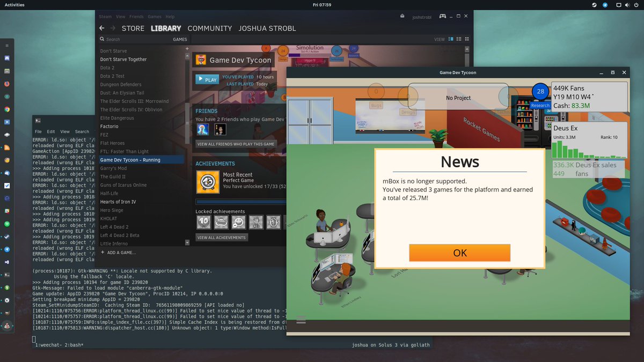Viewport: 644px width, 362px height.
Task: Click the Steam notifications inbox icon
Action: coord(402,17)
